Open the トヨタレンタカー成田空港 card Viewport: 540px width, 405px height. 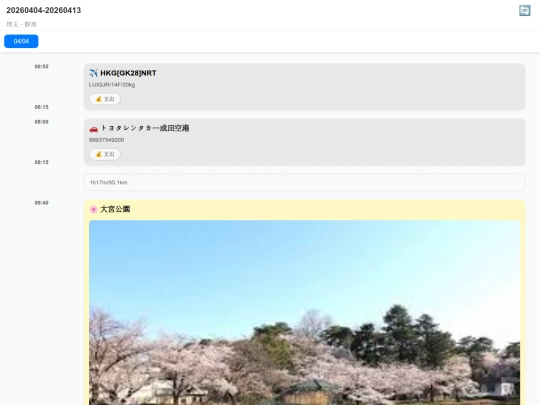(x=304, y=142)
